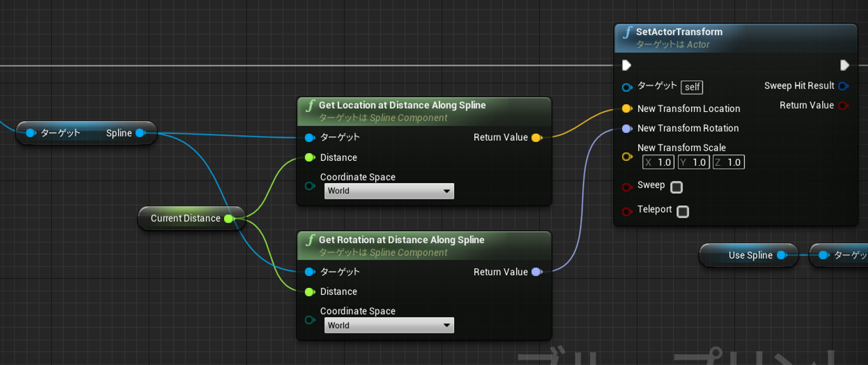Click the Teleport boolean input pin
This screenshot has width=868, height=365.
tap(627, 211)
